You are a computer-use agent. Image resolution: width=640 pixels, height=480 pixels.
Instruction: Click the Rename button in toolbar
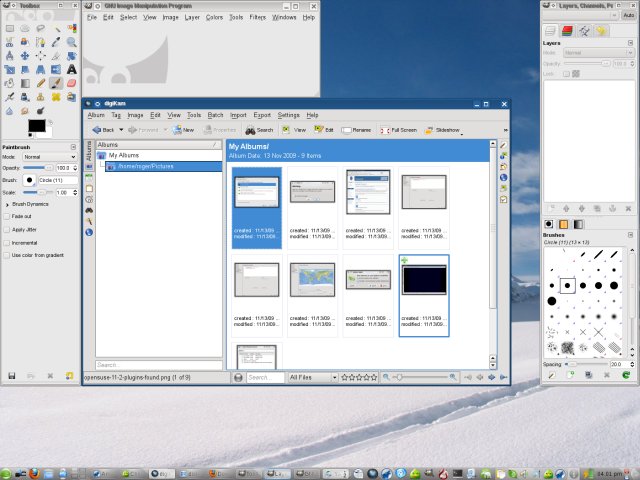point(356,130)
